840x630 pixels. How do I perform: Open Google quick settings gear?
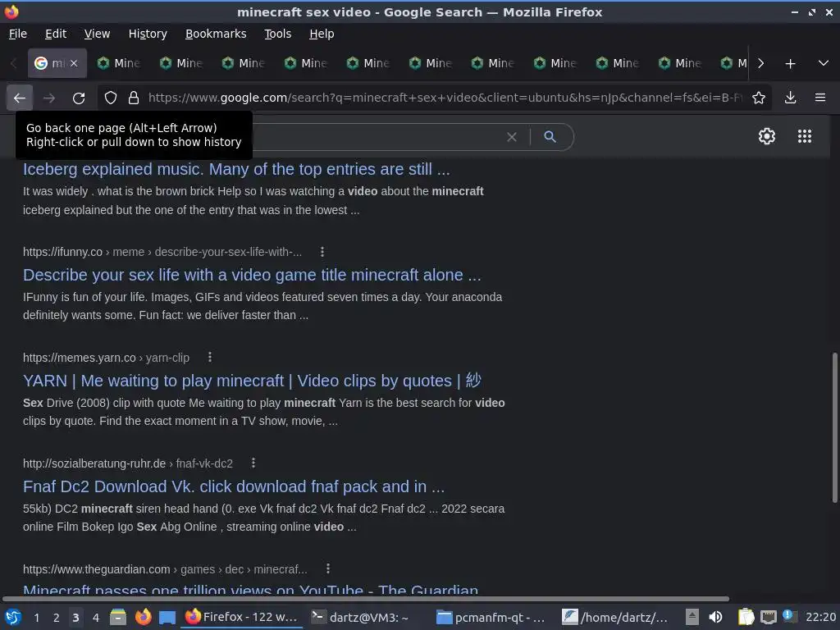767,136
